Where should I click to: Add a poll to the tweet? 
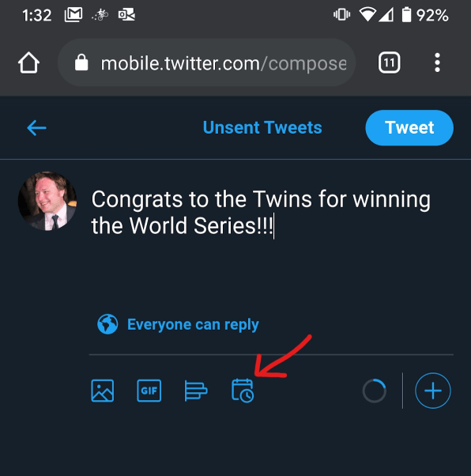pyautogui.click(x=196, y=391)
